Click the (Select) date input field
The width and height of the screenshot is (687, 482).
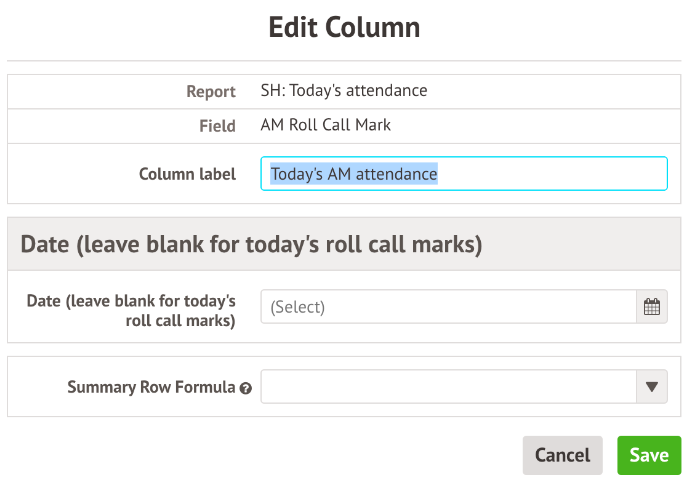click(x=449, y=307)
